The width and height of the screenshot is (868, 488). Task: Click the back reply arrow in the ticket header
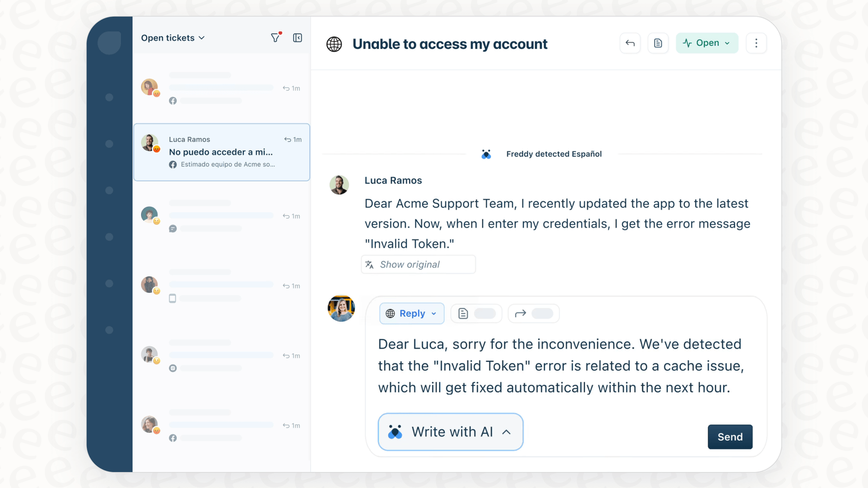click(630, 43)
